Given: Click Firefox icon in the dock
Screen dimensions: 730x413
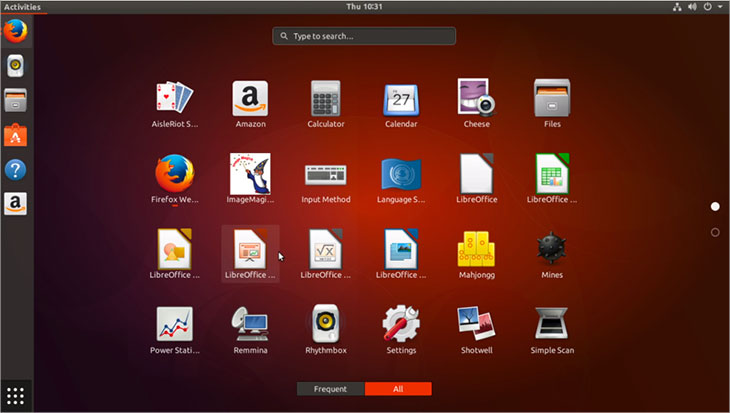Looking at the screenshot, I should click(x=16, y=31).
